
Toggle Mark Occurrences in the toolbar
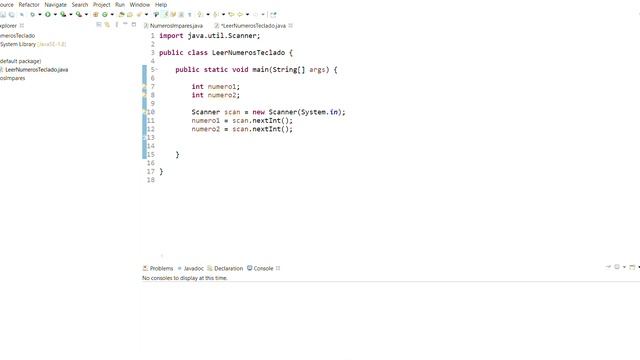click(165, 14)
